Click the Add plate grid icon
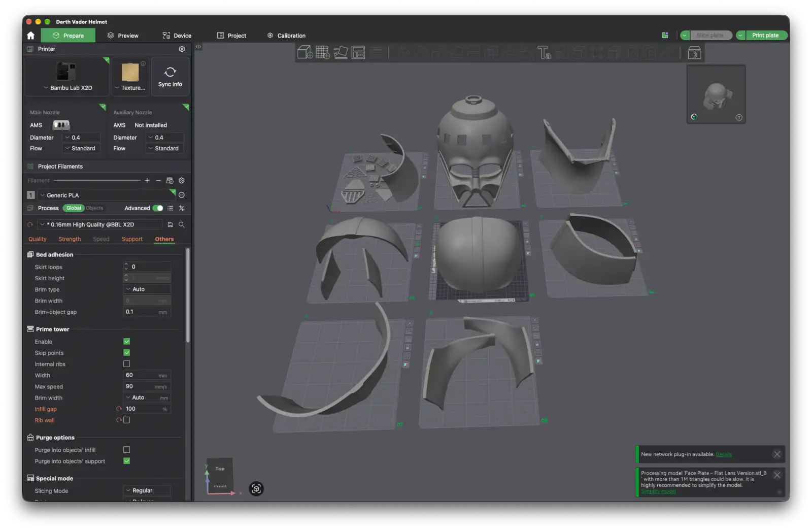 (323, 52)
